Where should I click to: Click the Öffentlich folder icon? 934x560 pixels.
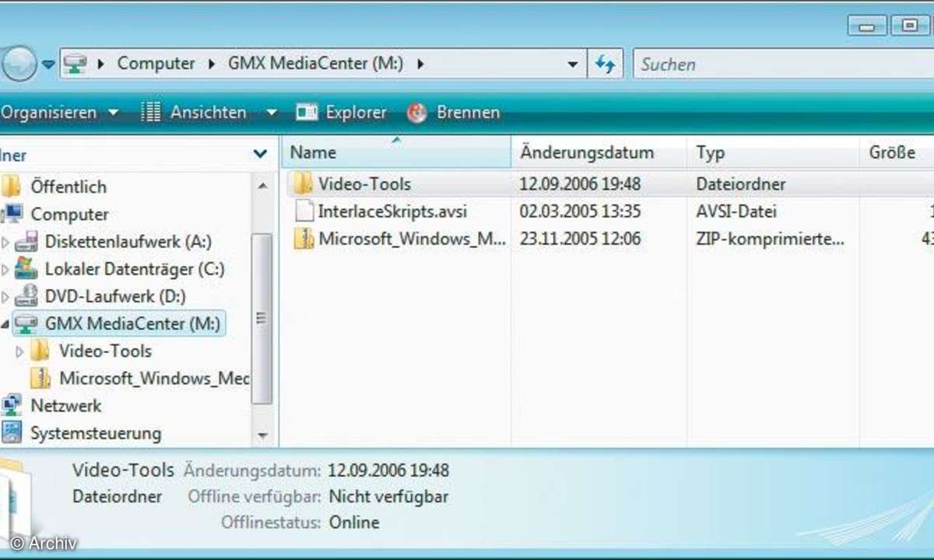coord(10,187)
